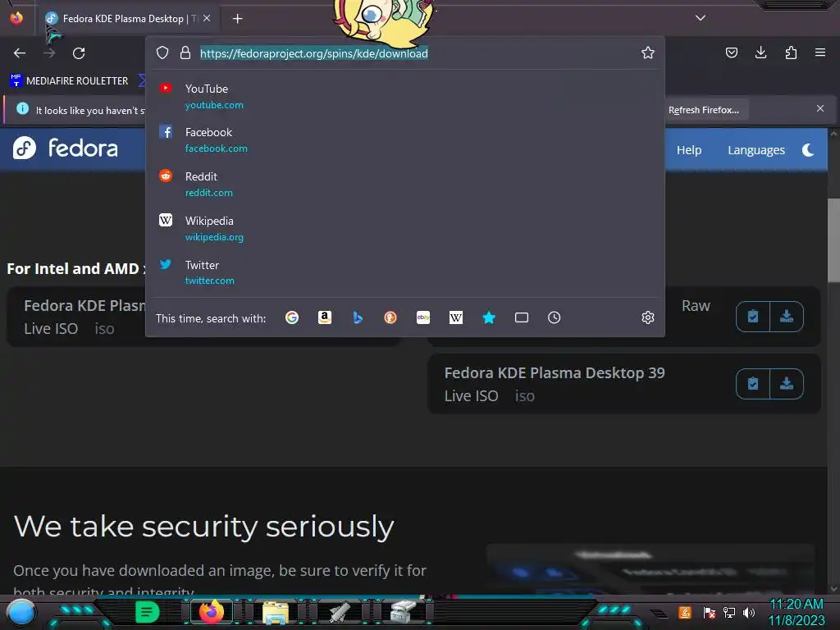
Task: Choose the Wikipedia suggestion
Action: pos(405,228)
